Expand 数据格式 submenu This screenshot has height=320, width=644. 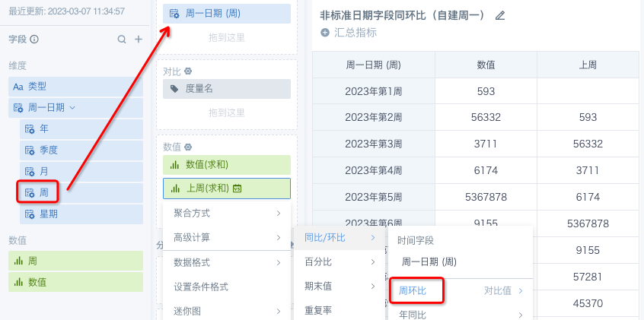[x=227, y=262]
